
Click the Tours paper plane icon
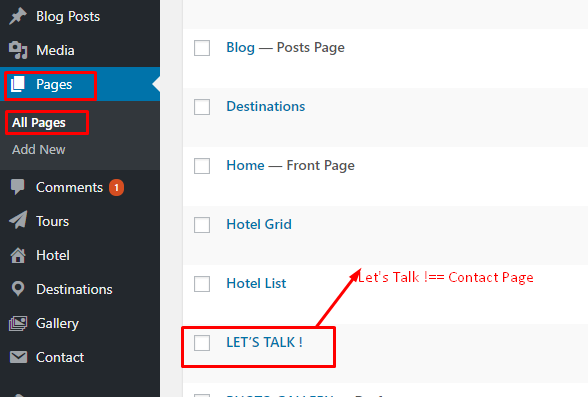[x=18, y=220]
